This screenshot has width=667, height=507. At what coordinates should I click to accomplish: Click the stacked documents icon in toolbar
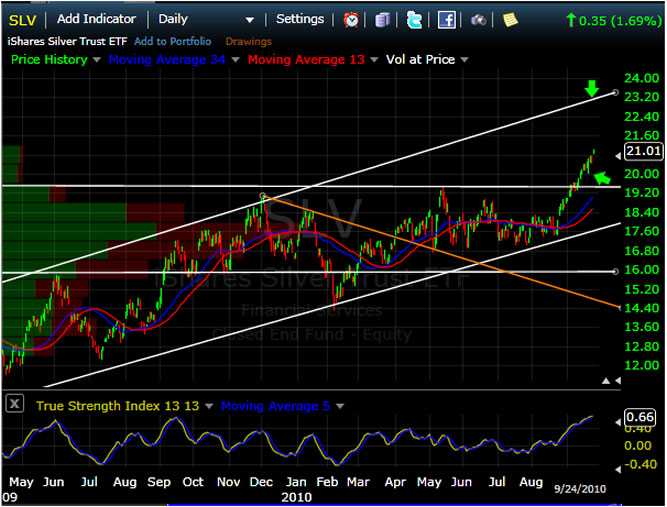click(x=383, y=19)
